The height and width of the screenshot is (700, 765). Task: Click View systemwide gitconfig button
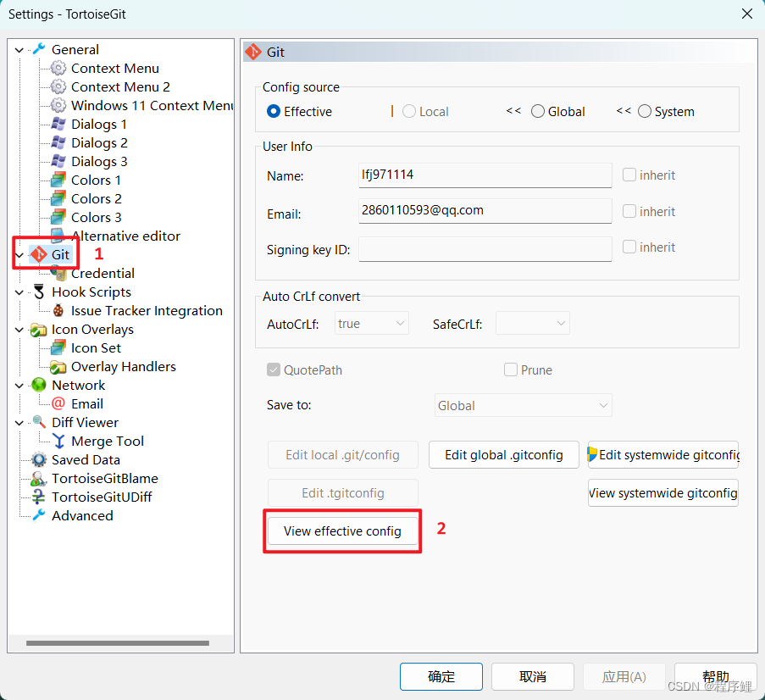coord(663,493)
